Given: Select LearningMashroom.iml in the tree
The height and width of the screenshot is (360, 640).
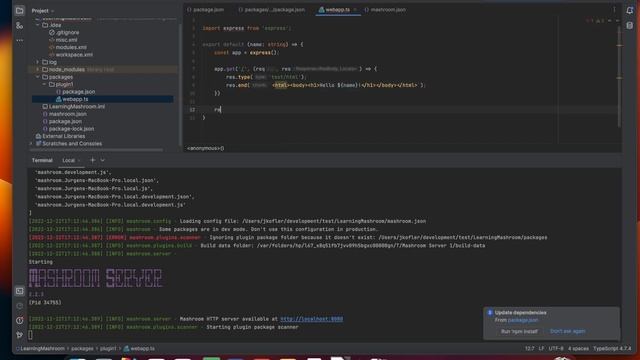Looking at the screenshot, I should coord(73,107).
